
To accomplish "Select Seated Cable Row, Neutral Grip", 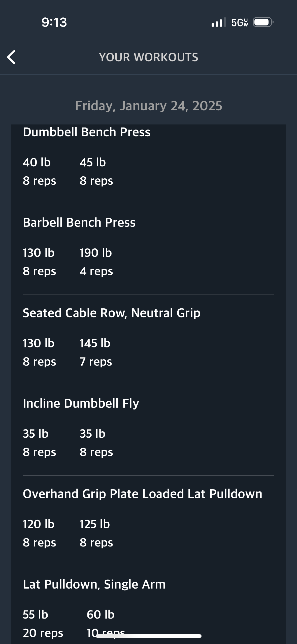I will (x=112, y=313).
